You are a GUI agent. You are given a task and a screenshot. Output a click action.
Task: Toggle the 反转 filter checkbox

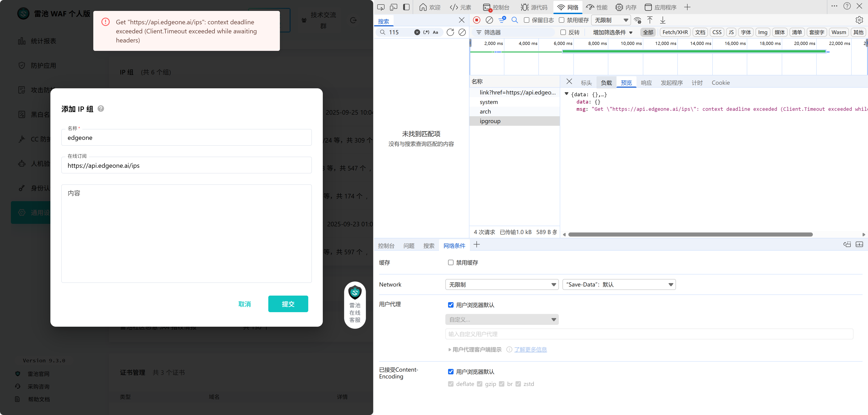pyautogui.click(x=563, y=32)
